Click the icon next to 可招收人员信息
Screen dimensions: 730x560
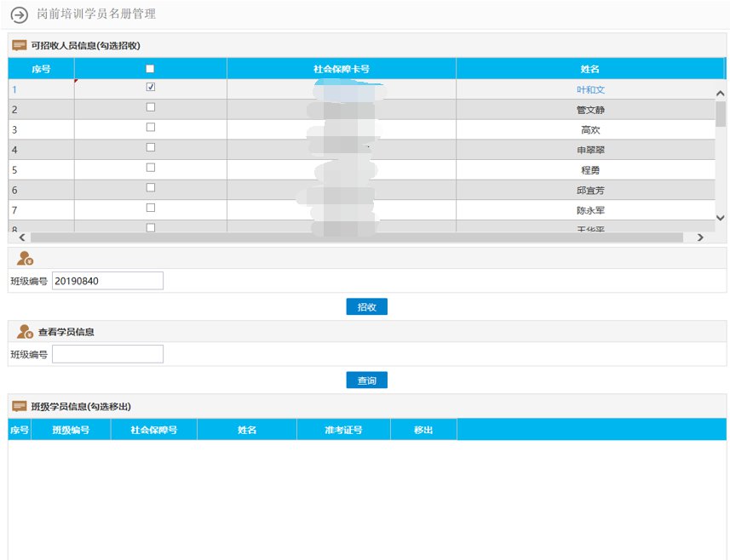pos(19,45)
